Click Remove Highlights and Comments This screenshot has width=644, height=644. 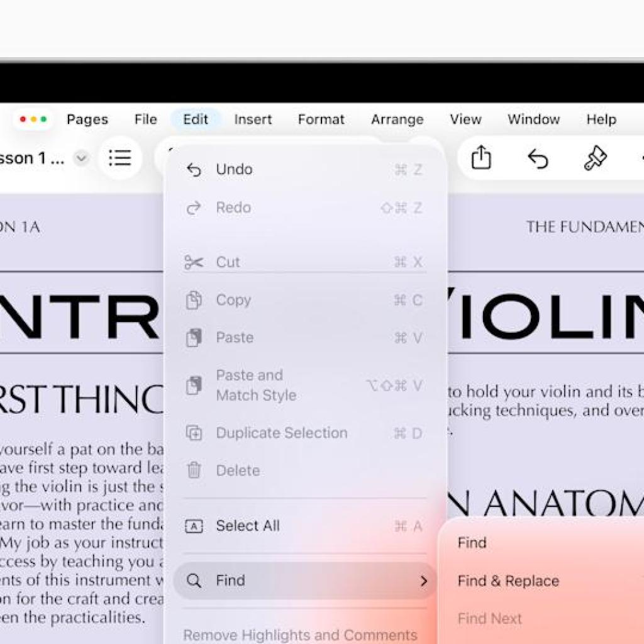coord(300,635)
